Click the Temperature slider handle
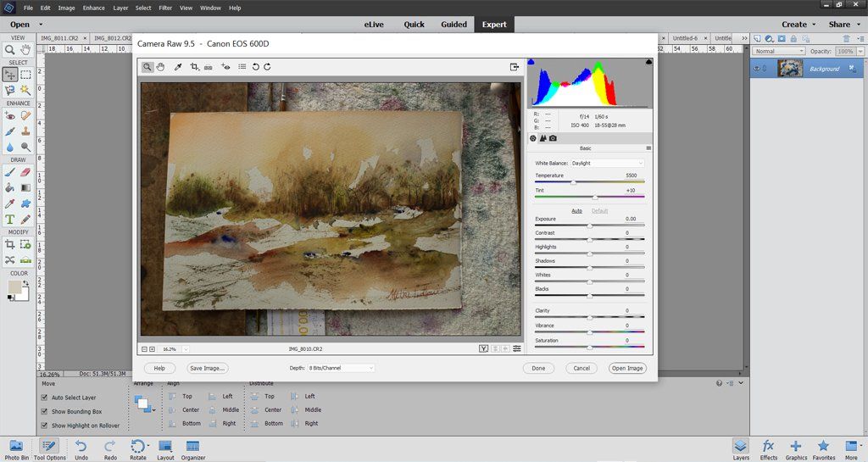Screen dimensions: 868x462 (574, 182)
